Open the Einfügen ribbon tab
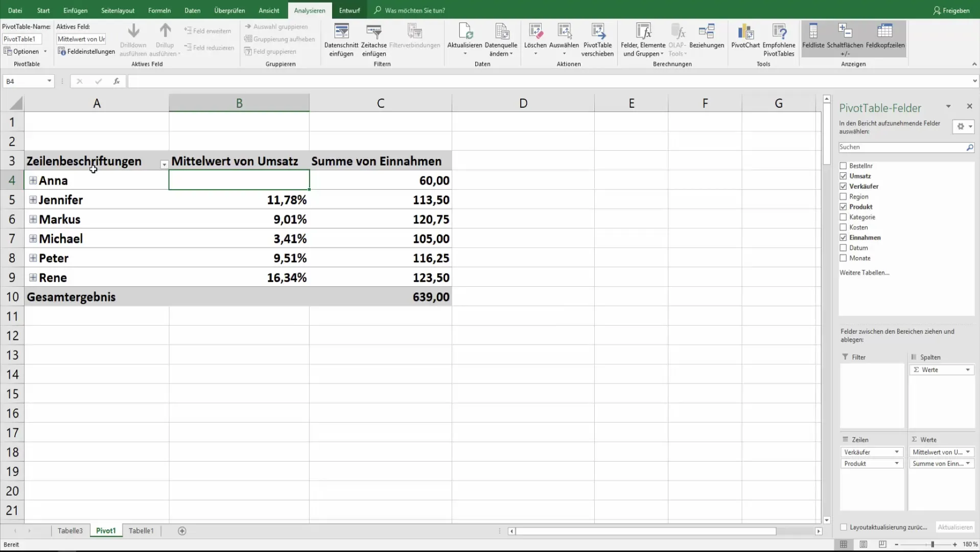This screenshot has width=980, height=552. click(75, 10)
